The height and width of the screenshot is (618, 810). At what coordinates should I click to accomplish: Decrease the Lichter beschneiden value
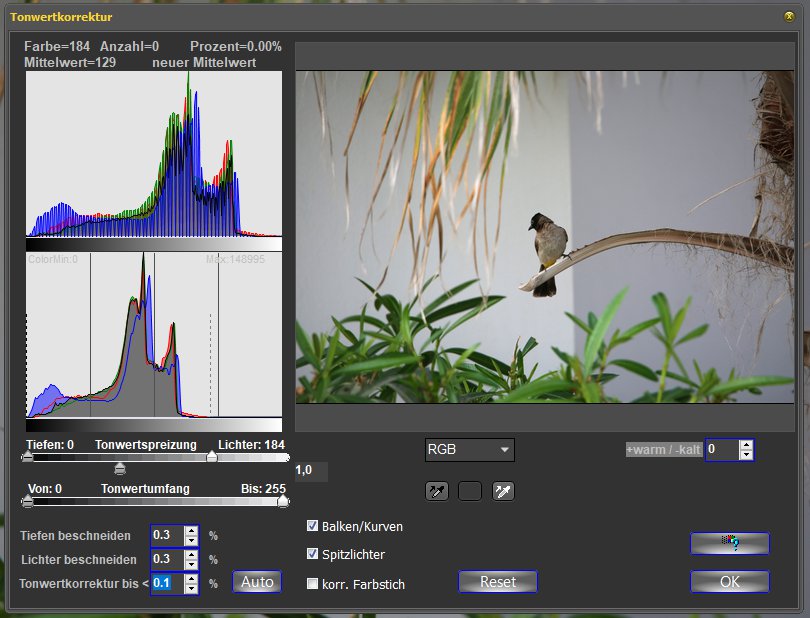[191, 564]
